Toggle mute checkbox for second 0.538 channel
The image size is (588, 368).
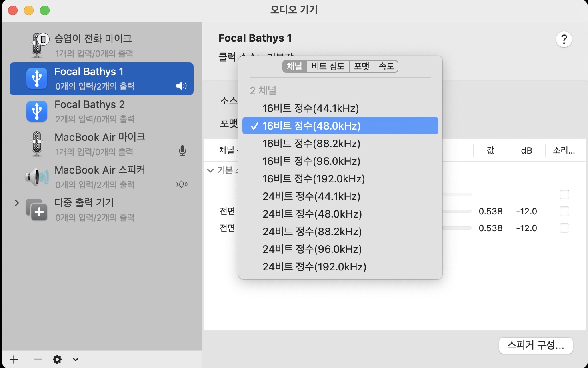coord(564,228)
